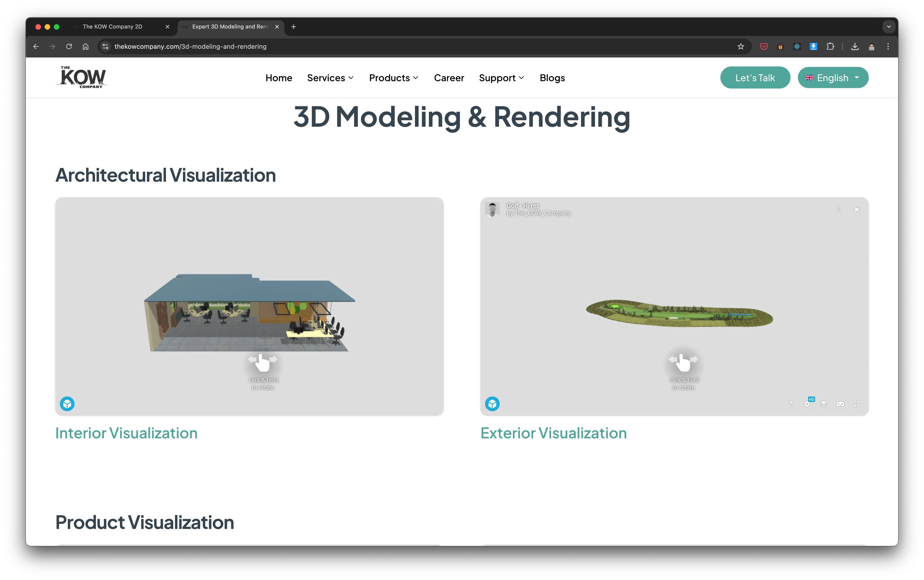
Task: Open the bug extension icon
Action: [x=780, y=46]
